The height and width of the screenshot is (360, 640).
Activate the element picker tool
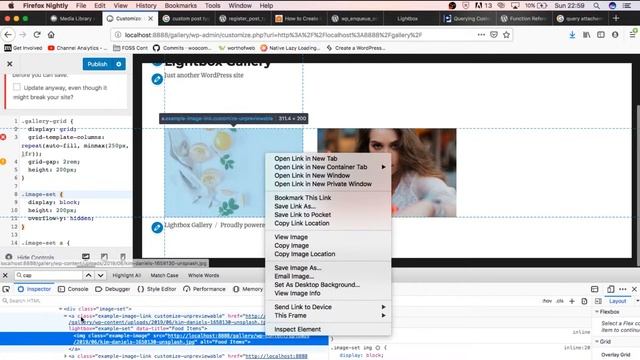click(6, 289)
